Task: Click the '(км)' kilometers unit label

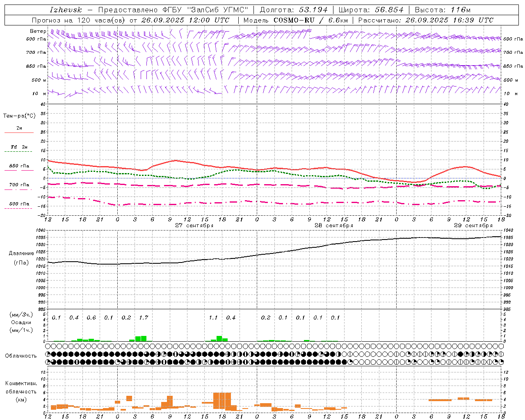Action: pos(21,399)
